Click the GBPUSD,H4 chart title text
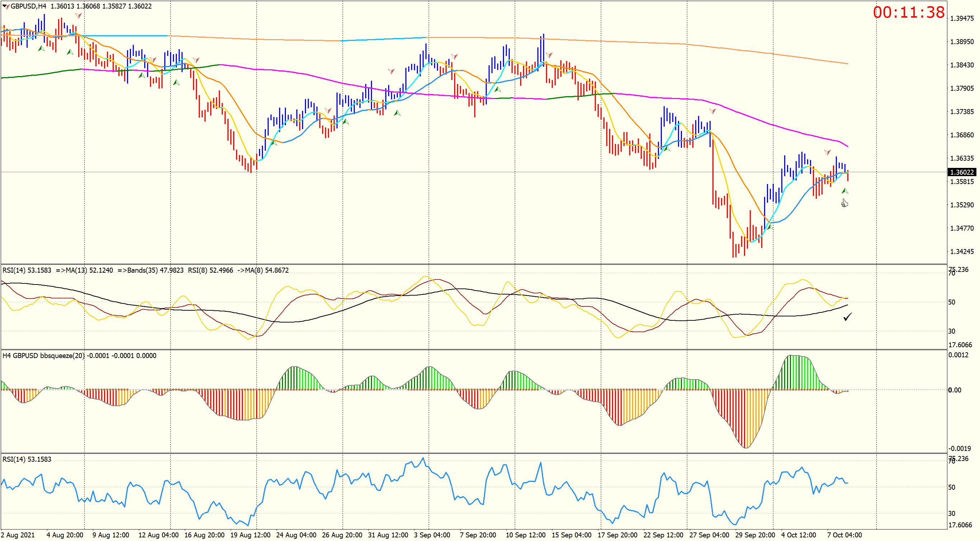This screenshot has height=541, width=980. [x=29, y=6]
